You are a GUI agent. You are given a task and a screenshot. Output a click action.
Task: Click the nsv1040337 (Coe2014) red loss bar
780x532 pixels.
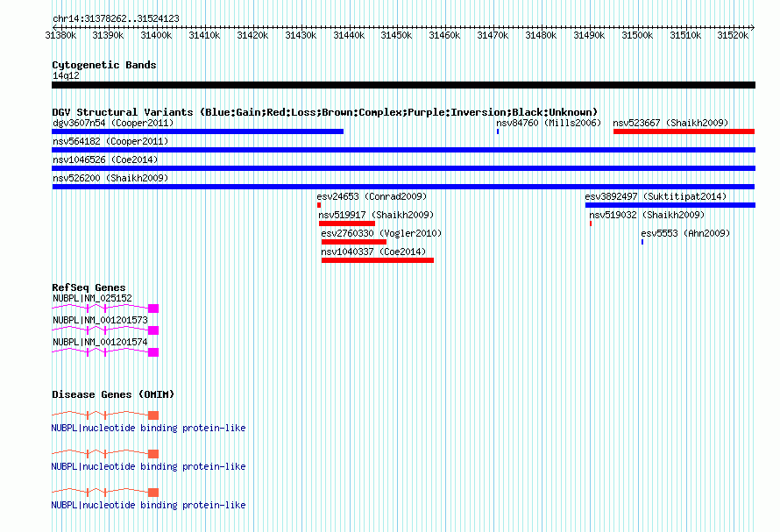[378, 260]
